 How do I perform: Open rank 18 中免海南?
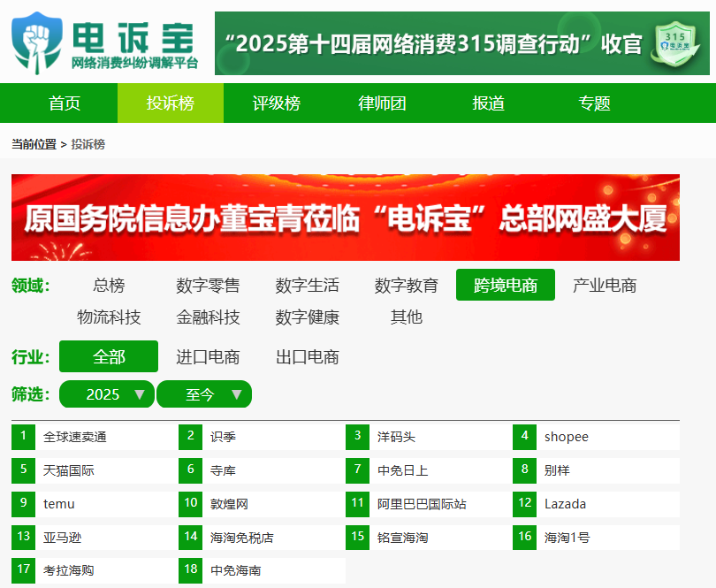(263, 570)
